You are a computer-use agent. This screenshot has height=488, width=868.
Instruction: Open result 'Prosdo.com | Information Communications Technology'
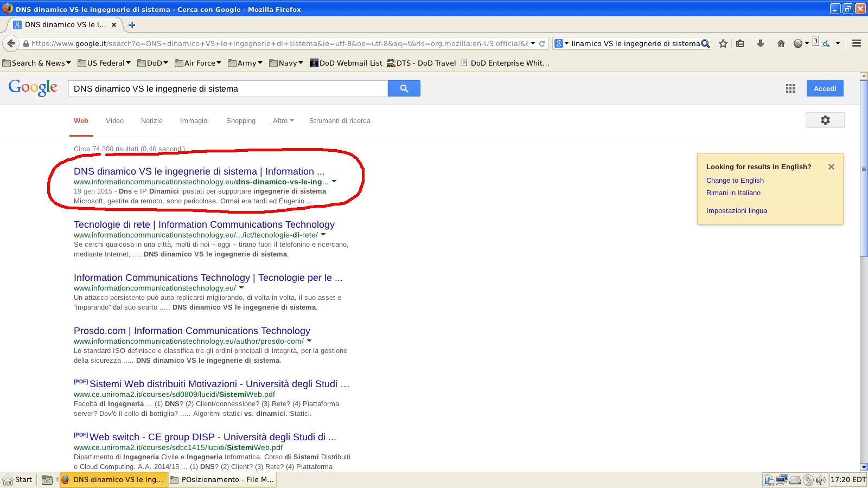pyautogui.click(x=192, y=330)
